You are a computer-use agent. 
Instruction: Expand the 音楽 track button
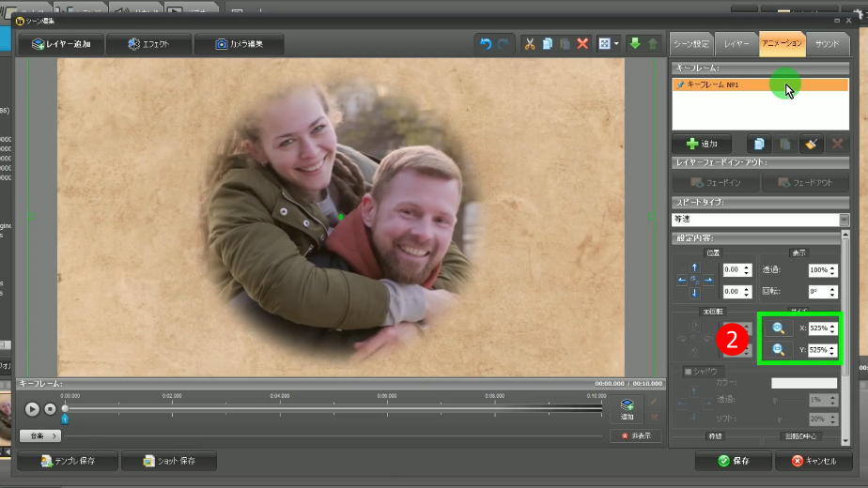click(39, 435)
